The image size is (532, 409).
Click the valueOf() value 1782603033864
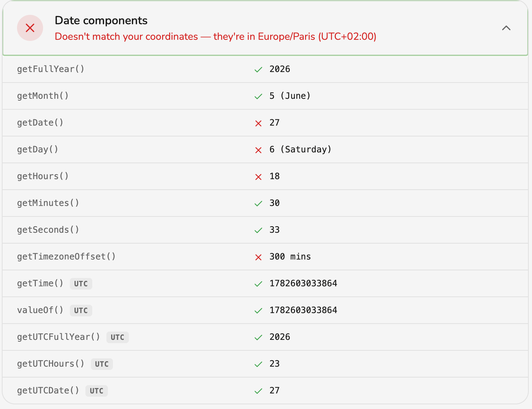click(x=303, y=310)
